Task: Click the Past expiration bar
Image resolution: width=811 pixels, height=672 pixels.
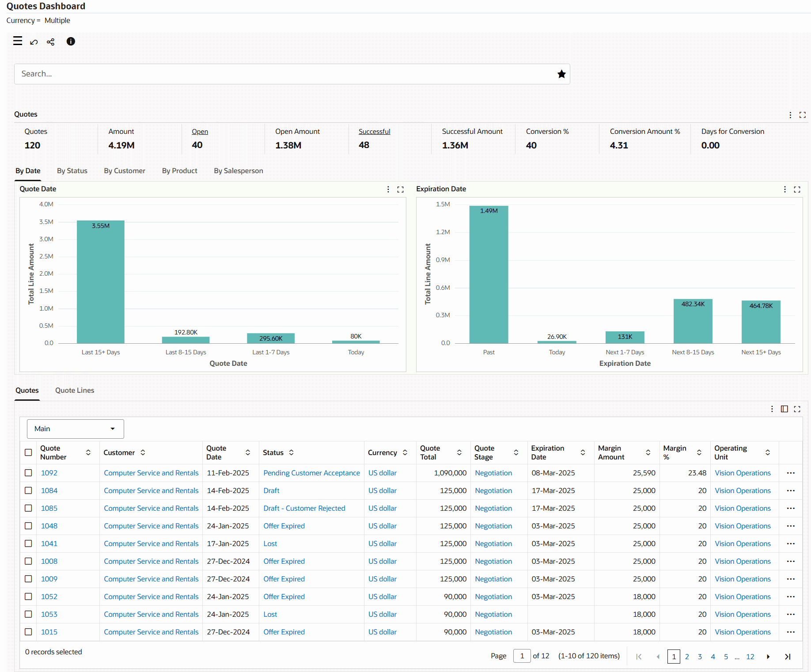Action: tap(489, 274)
